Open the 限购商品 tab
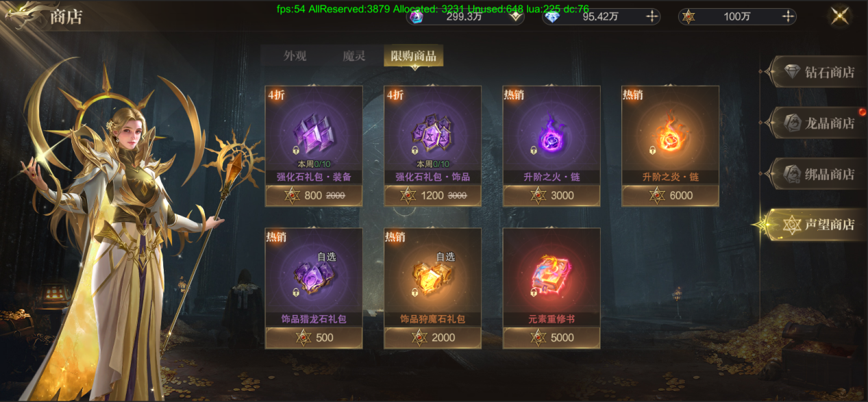Viewport: 868px width, 402px height. click(x=414, y=56)
